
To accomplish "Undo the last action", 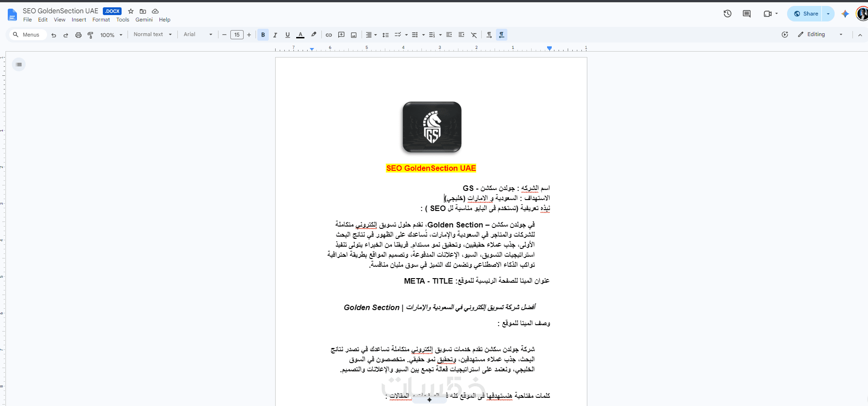I will [54, 35].
